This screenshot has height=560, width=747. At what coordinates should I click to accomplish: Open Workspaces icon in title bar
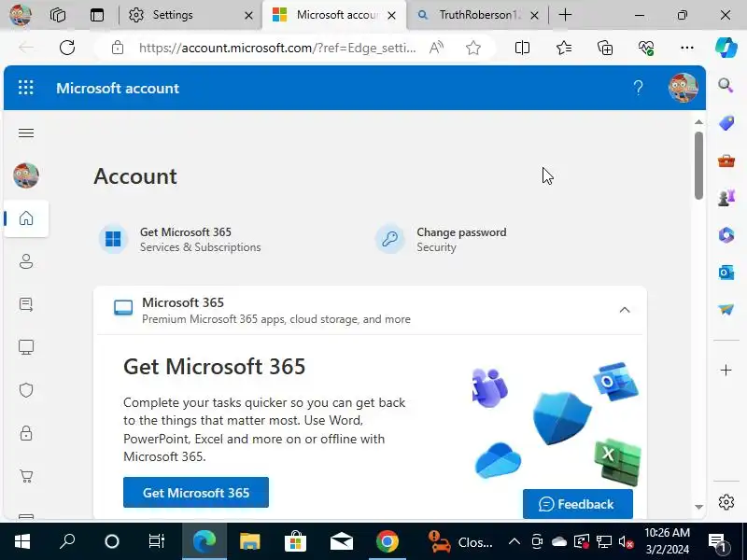[57, 15]
